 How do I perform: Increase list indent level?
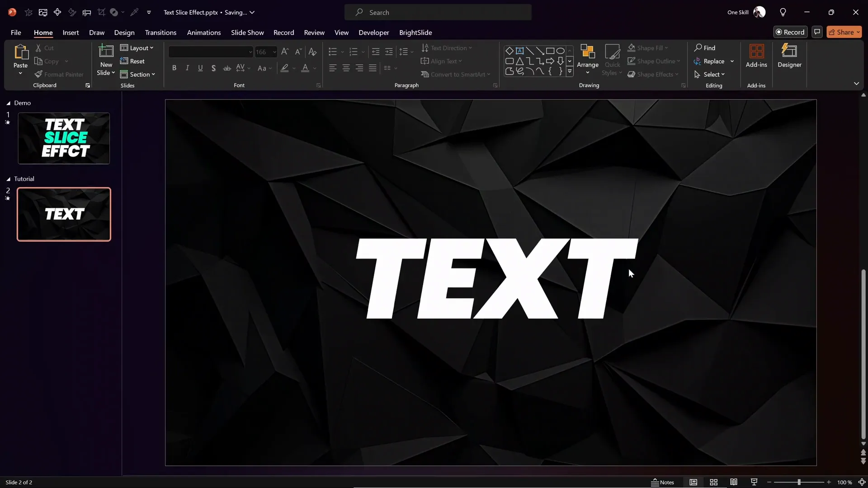point(389,52)
